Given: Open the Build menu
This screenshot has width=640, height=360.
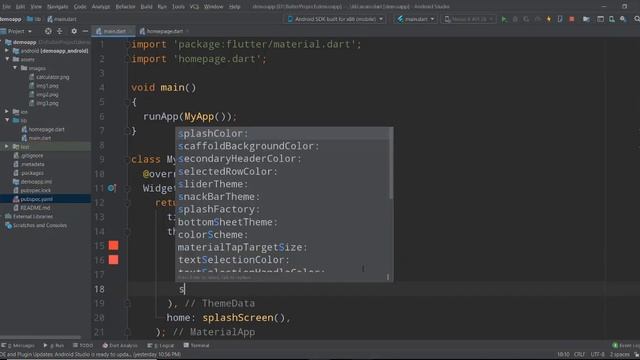Looking at the screenshot, I should point(146,7).
